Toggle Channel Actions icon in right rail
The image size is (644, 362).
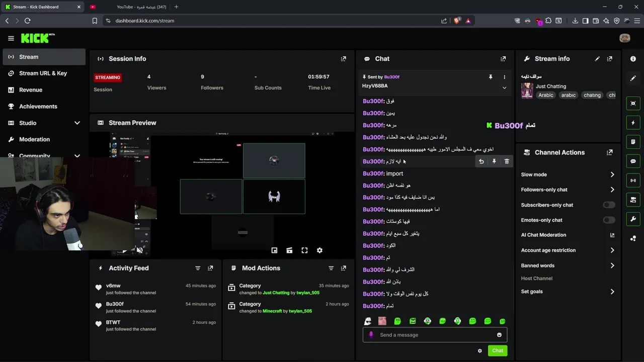(633, 200)
